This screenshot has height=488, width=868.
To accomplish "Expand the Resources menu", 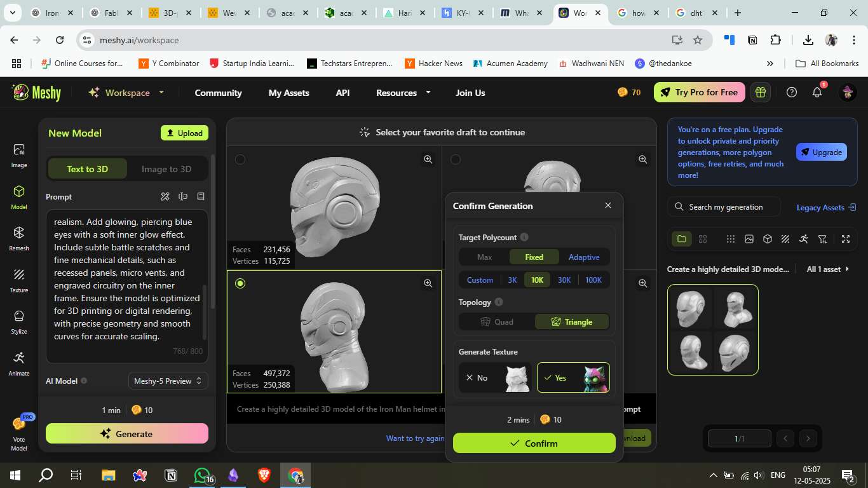I will click(x=403, y=92).
